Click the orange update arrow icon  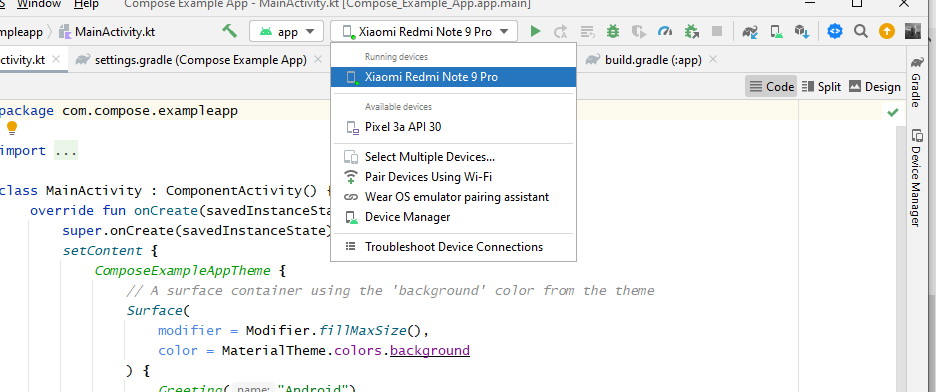pyautogui.click(x=887, y=31)
